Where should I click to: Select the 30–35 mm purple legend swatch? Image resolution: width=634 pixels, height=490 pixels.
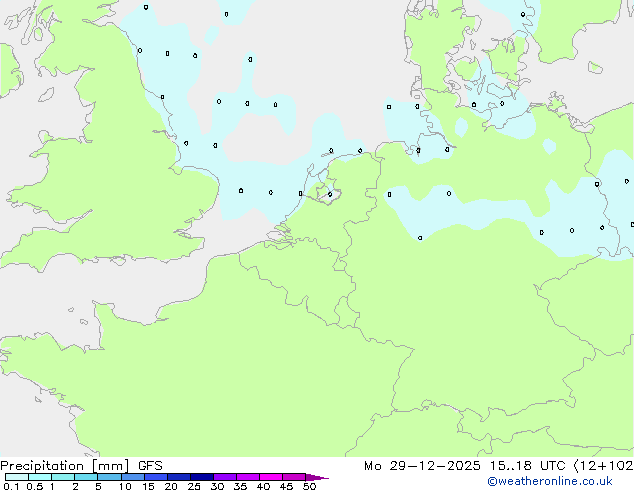coord(225,477)
